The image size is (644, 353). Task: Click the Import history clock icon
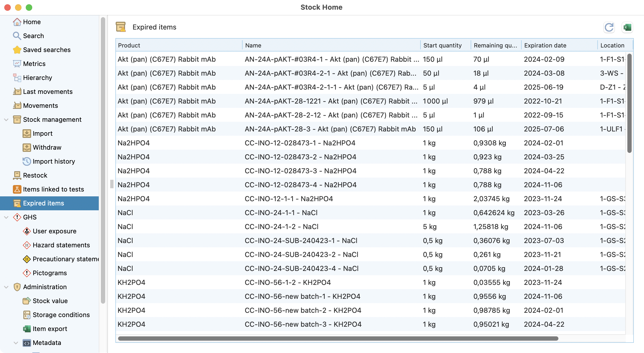(x=27, y=161)
